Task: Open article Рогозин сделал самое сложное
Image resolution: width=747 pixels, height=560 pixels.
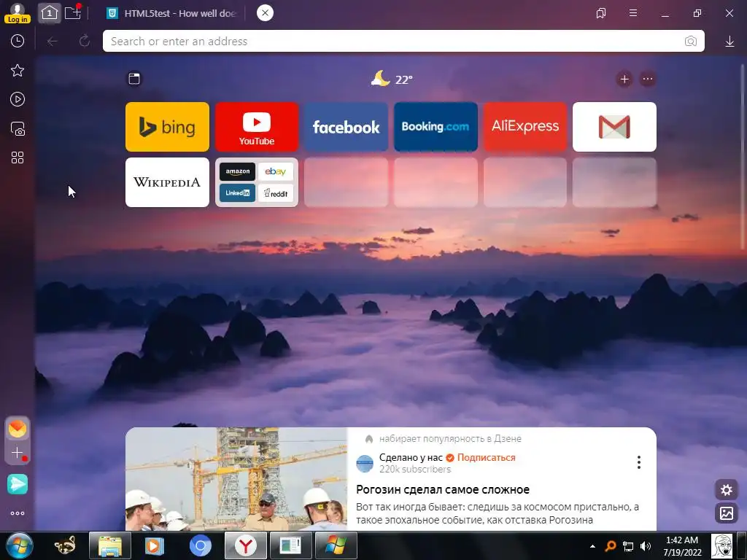Action: [443, 489]
